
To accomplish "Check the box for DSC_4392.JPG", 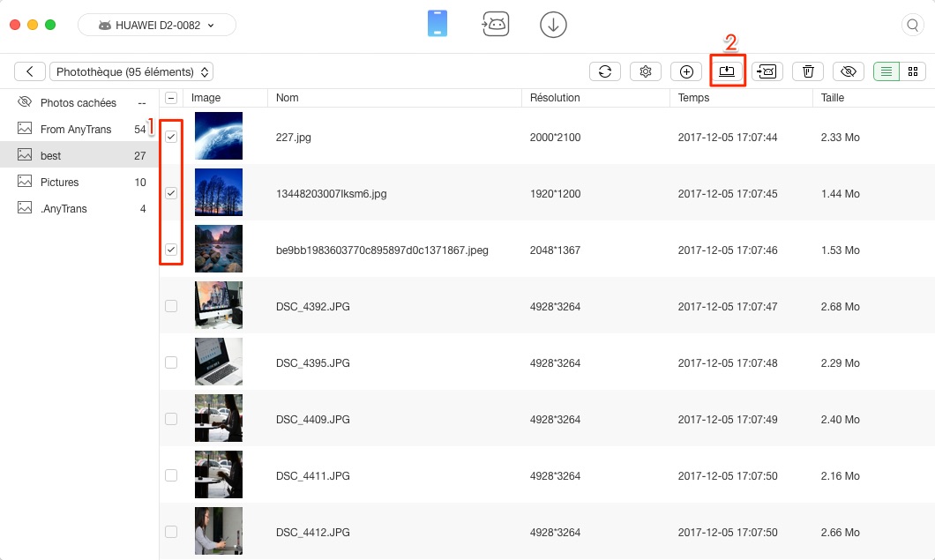I will [x=171, y=305].
